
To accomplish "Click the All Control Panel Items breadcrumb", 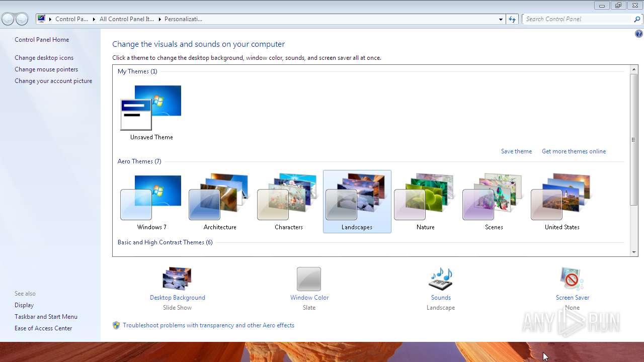I will tap(127, 19).
